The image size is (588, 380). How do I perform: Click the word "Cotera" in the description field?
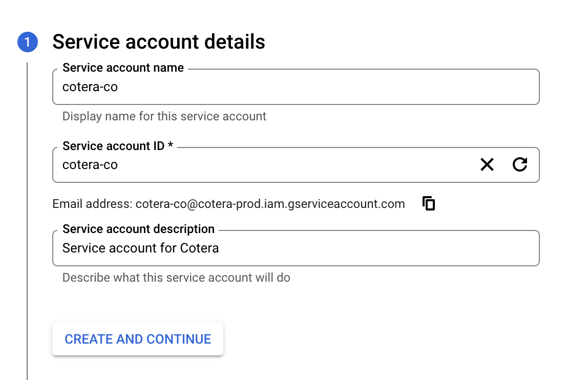(x=199, y=248)
